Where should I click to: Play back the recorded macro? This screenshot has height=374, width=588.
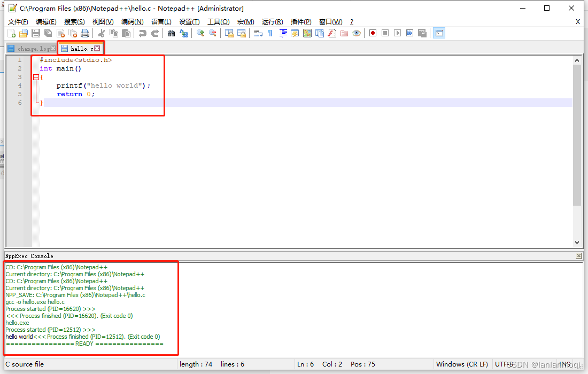pos(398,33)
